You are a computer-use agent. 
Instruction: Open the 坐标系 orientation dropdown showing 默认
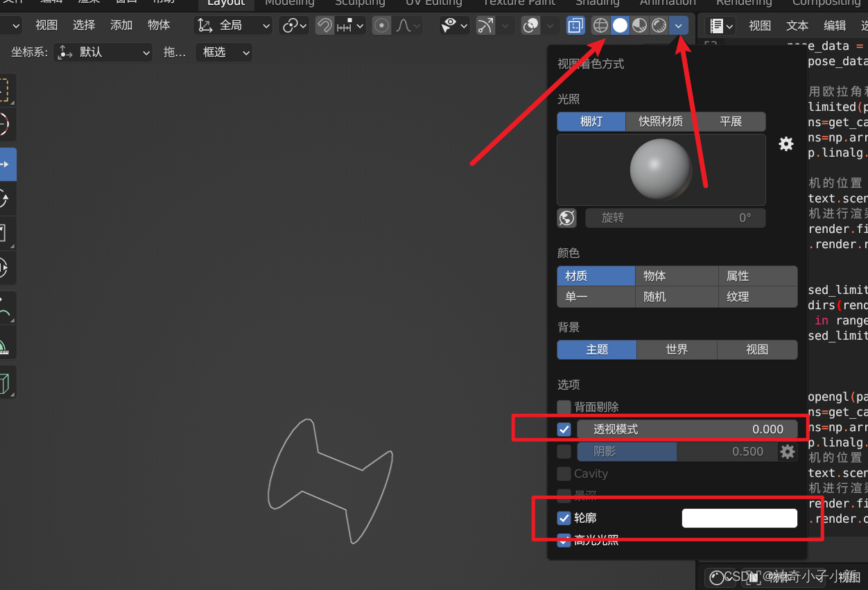click(103, 52)
